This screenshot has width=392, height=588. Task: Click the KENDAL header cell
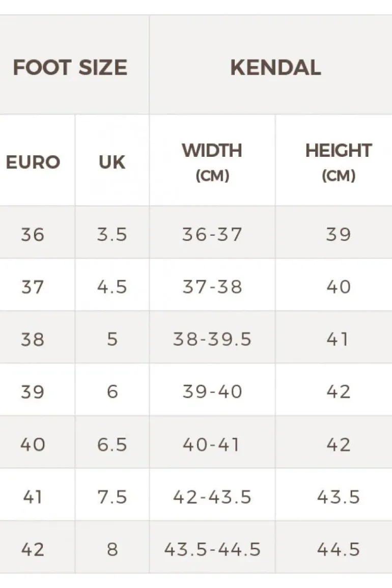275,68
